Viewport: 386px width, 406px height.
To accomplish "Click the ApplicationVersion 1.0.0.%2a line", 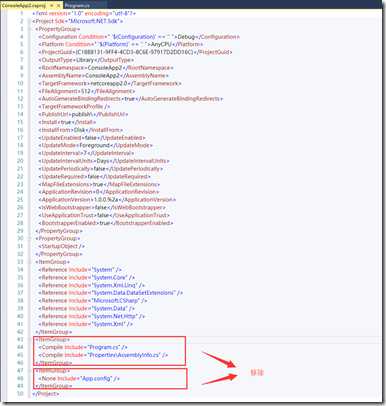I will (107, 200).
